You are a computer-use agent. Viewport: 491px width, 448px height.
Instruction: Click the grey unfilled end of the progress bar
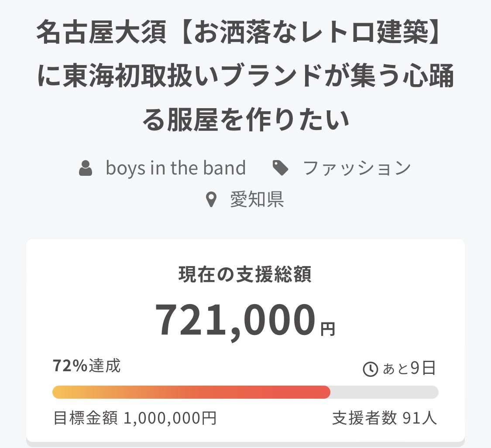tap(384, 392)
